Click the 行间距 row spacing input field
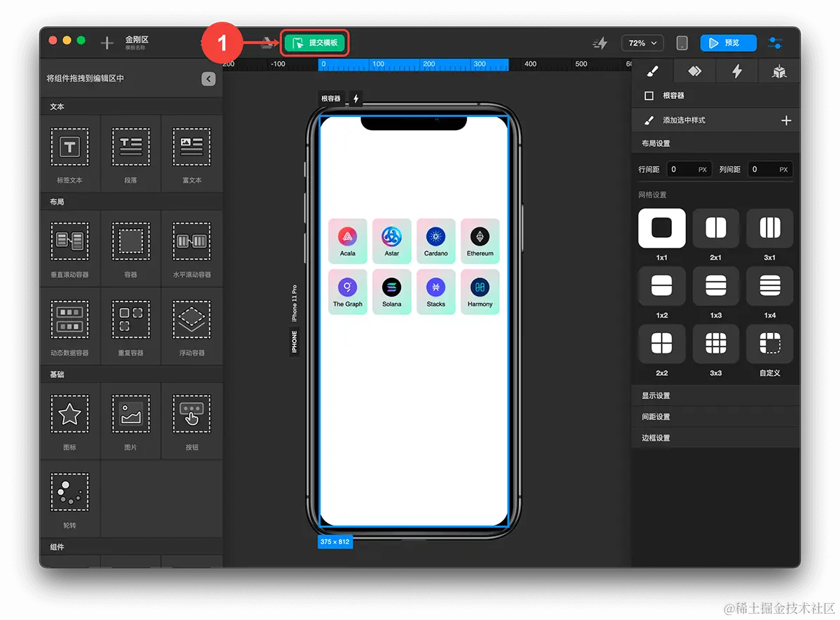Viewport: 840px width, 620px height. (x=689, y=169)
